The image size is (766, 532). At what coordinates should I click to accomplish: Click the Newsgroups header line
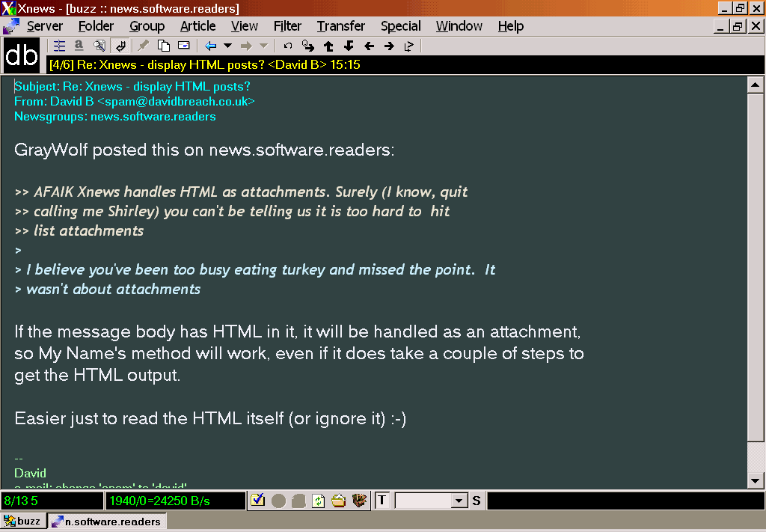pos(114,117)
